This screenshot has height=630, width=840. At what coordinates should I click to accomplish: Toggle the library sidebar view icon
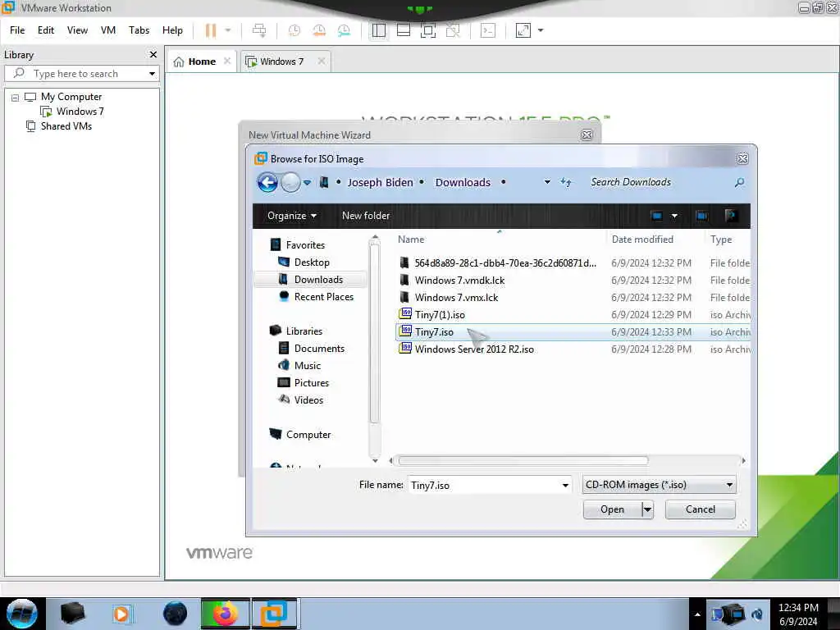coord(379,30)
